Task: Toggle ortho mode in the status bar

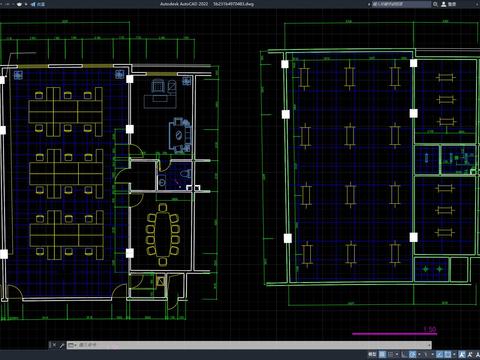Action: 404,354
